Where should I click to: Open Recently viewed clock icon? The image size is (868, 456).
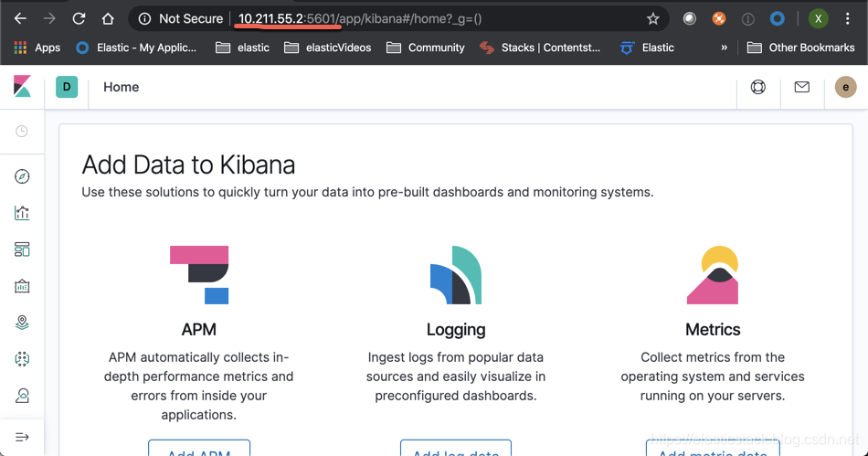tap(22, 132)
